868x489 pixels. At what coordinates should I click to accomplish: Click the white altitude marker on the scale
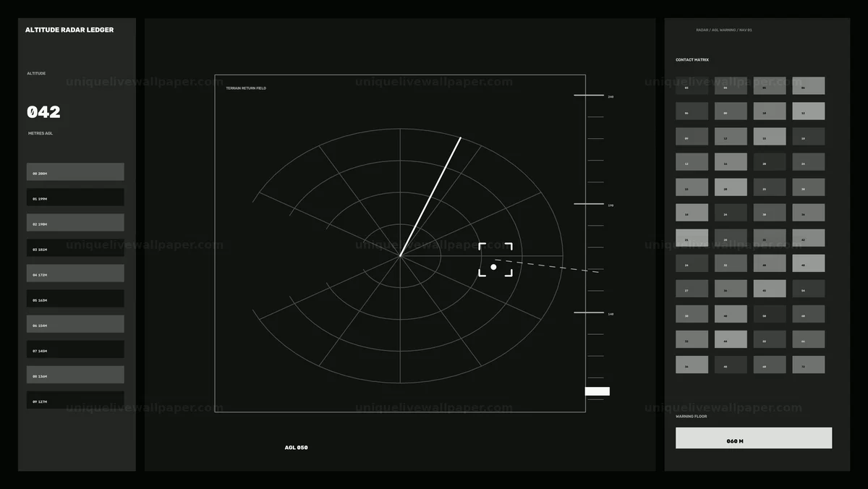point(597,391)
